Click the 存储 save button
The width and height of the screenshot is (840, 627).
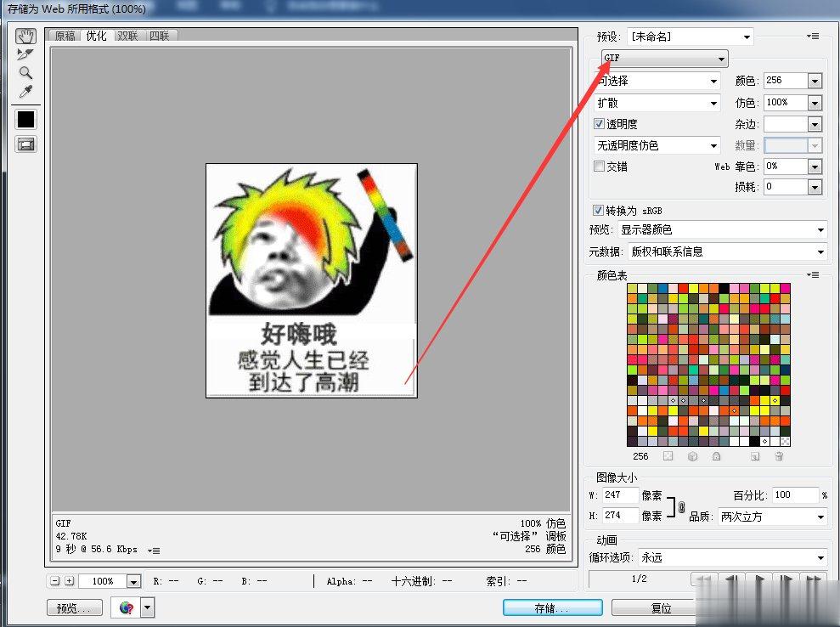pos(552,607)
